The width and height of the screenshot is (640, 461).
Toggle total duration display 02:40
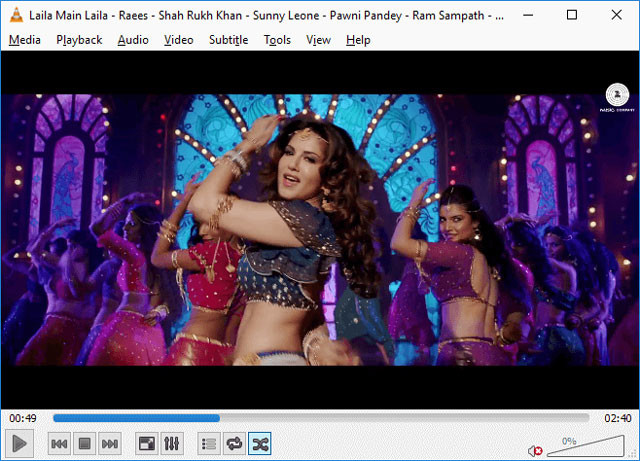[x=618, y=419]
